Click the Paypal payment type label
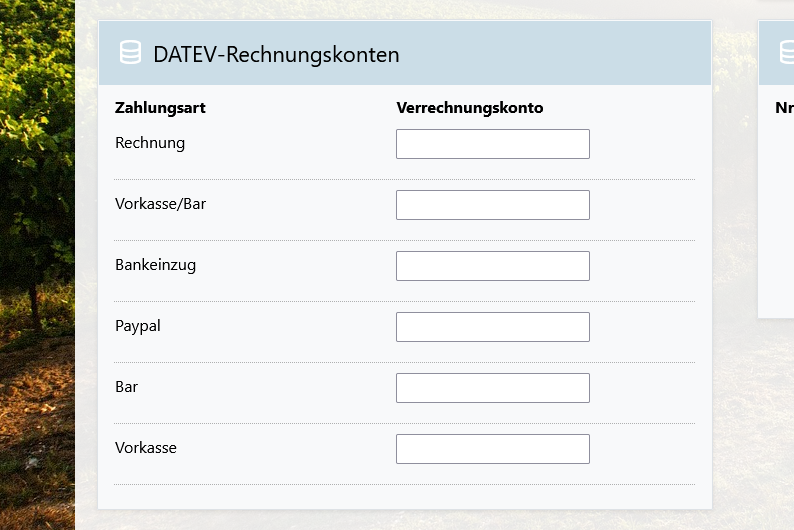The width and height of the screenshot is (794, 530). [138, 326]
